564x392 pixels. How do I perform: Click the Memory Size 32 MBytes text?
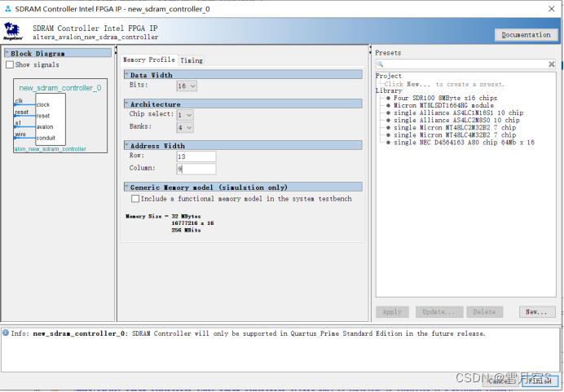coord(163,216)
